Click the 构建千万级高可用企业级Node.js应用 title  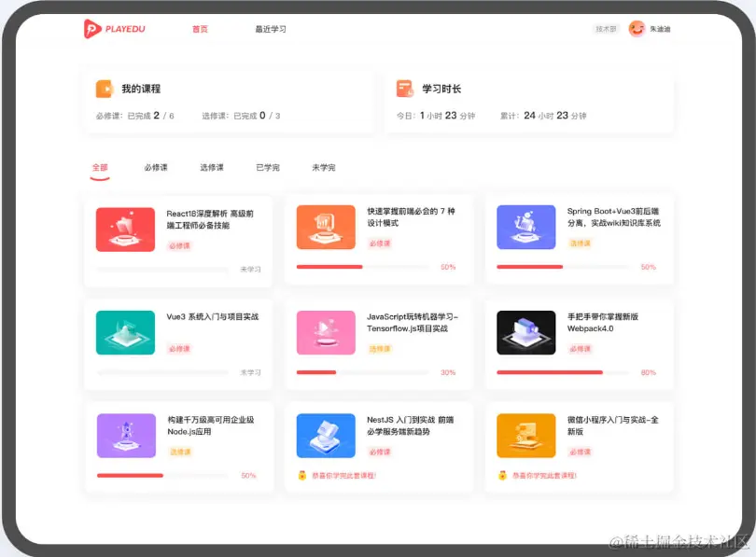(211, 425)
